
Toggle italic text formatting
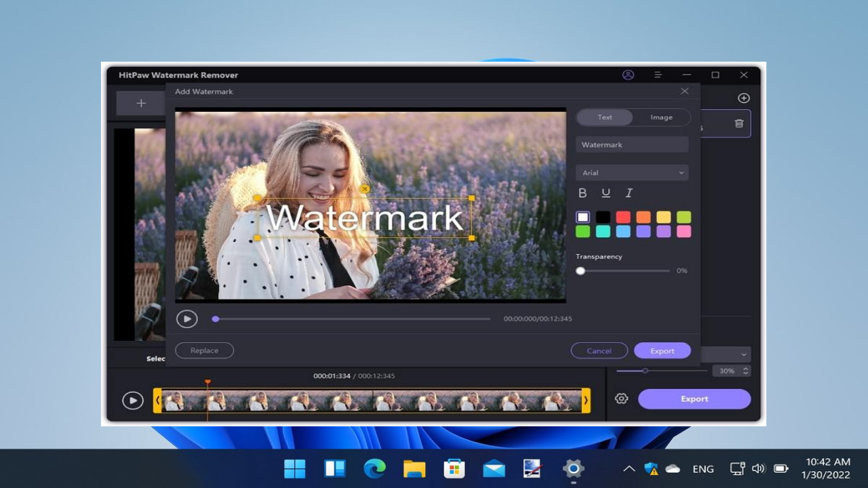click(629, 193)
